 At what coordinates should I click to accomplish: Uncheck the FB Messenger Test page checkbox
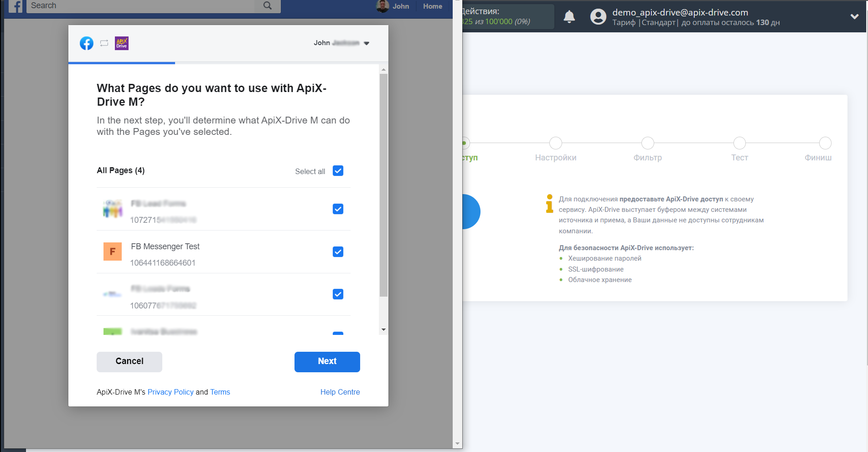click(338, 252)
